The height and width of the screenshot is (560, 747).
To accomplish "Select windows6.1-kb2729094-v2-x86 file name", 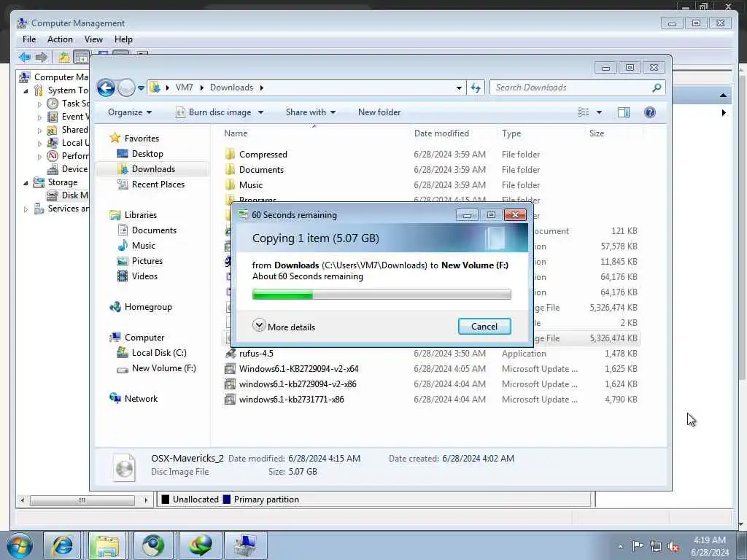I will click(298, 384).
